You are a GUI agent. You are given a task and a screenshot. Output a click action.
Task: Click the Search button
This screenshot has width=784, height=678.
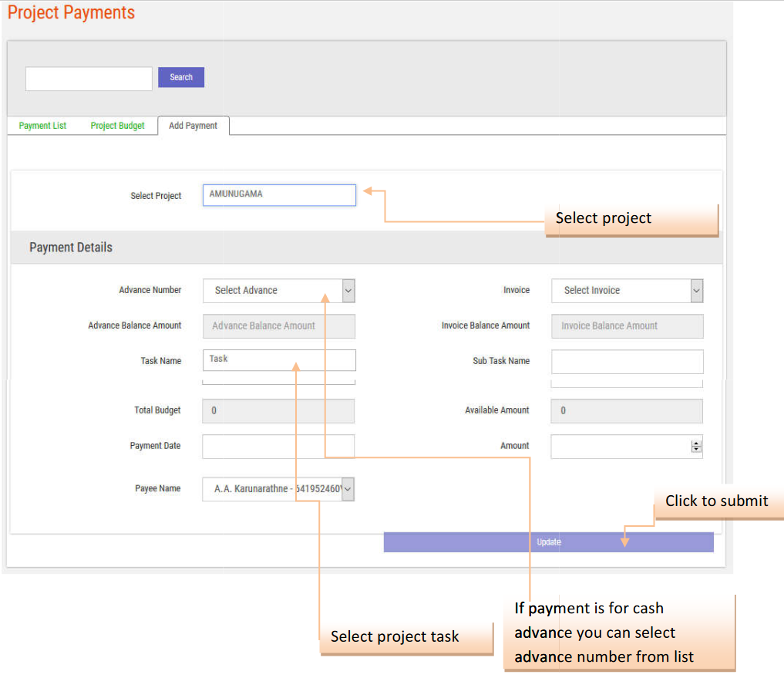click(x=181, y=77)
